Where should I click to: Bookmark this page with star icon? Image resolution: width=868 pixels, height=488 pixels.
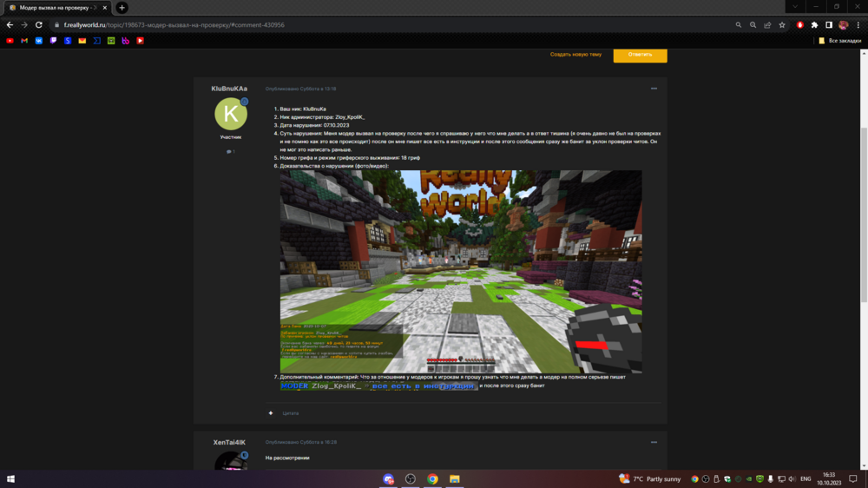coord(782,25)
